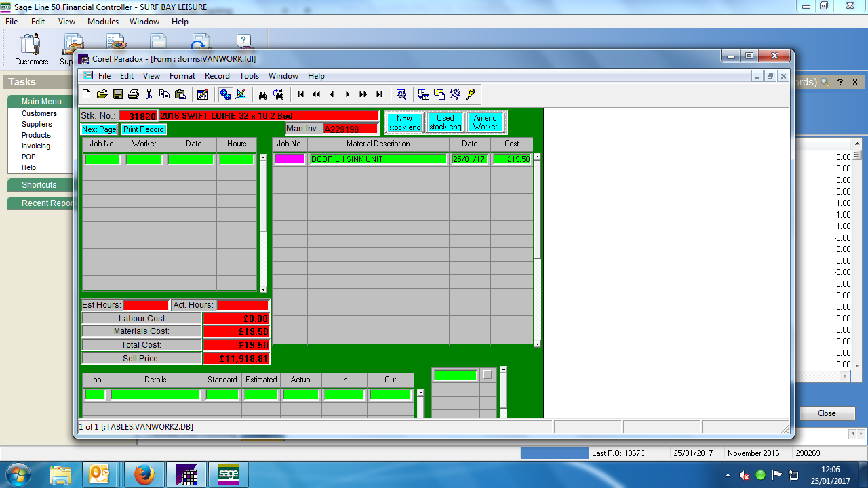The width and height of the screenshot is (868, 488).
Task: Click the Copy icon in Paradox toolbar
Action: point(164,94)
